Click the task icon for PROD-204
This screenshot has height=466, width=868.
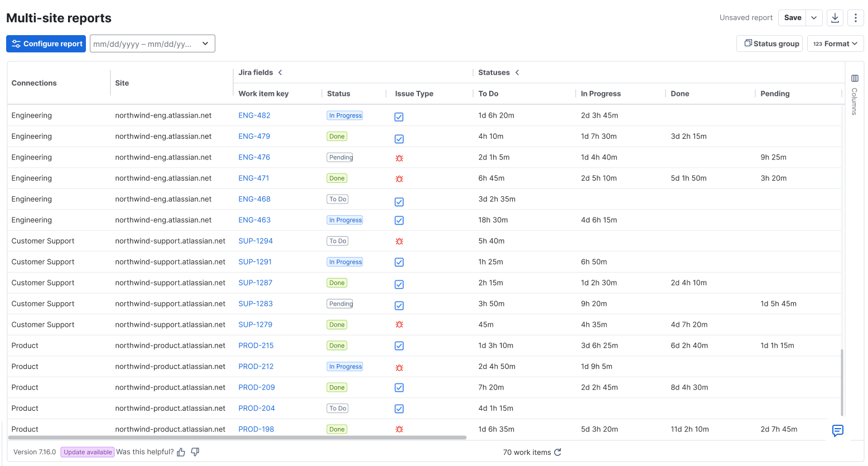pos(399,409)
